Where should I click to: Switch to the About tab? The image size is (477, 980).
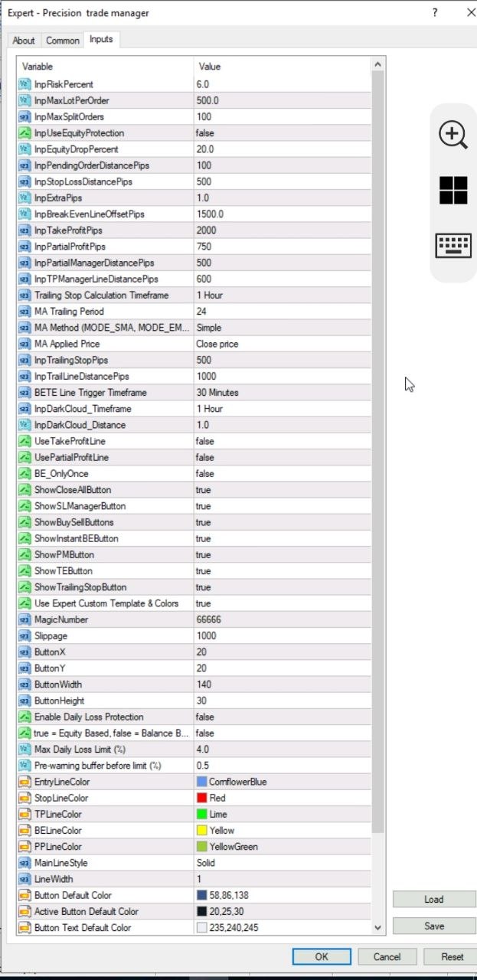tap(24, 41)
